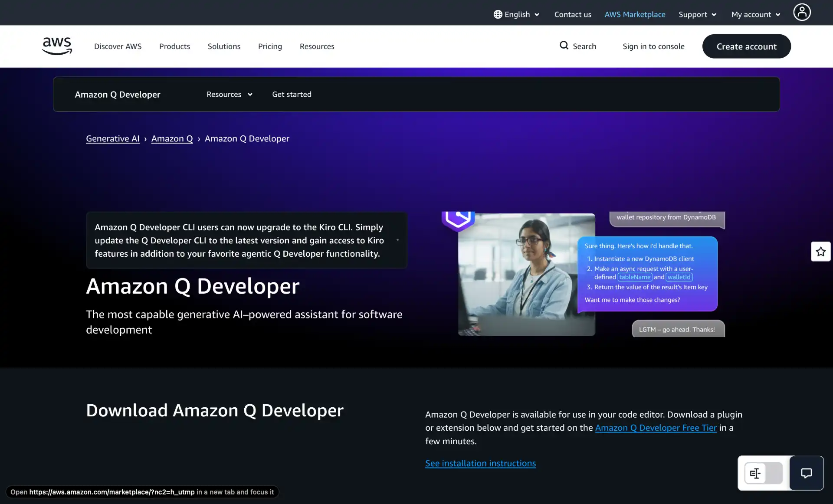The image size is (833, 504).
Task: Open the AWS home page logo
Action: click(56, 46)
